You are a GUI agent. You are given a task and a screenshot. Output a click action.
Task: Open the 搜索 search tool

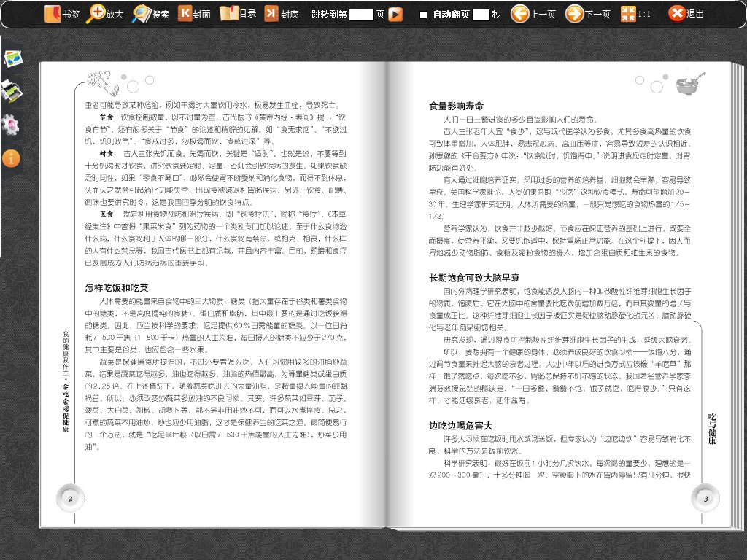click(x=150, y=14)
